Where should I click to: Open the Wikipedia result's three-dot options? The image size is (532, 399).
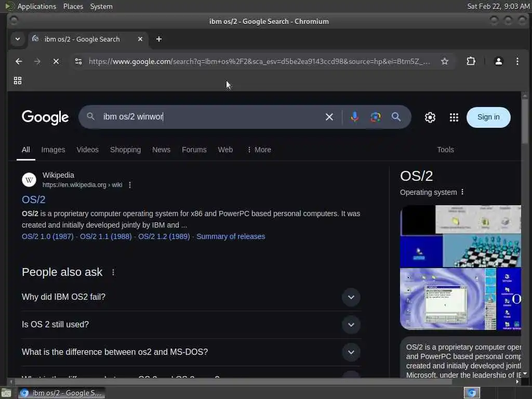point(129,185)
